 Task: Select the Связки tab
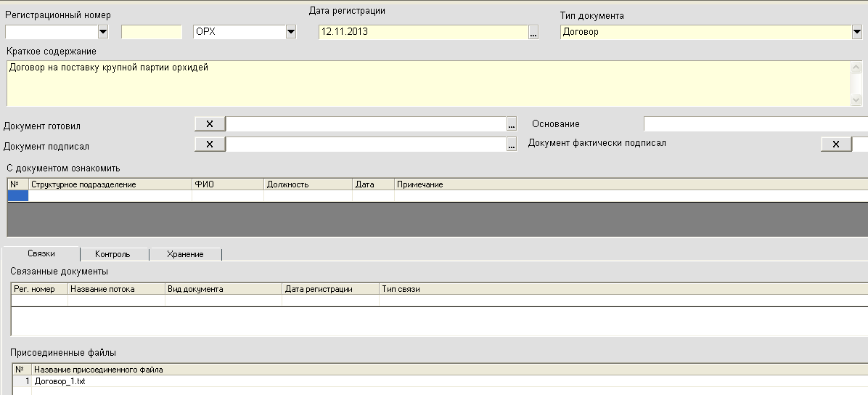41,253
